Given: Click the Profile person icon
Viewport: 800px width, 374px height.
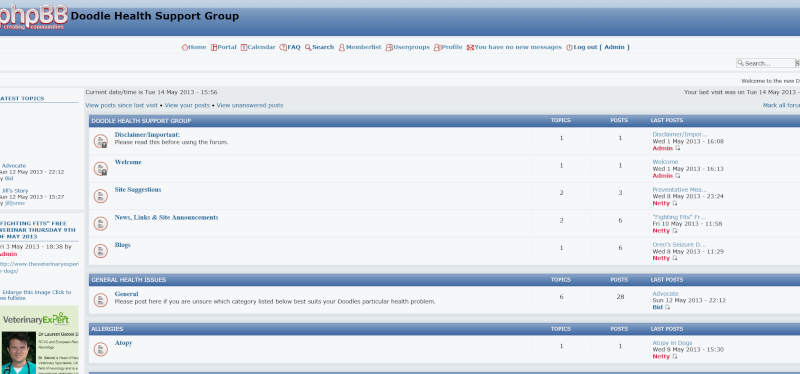Looking at the screenshot, I should point(437,47).
